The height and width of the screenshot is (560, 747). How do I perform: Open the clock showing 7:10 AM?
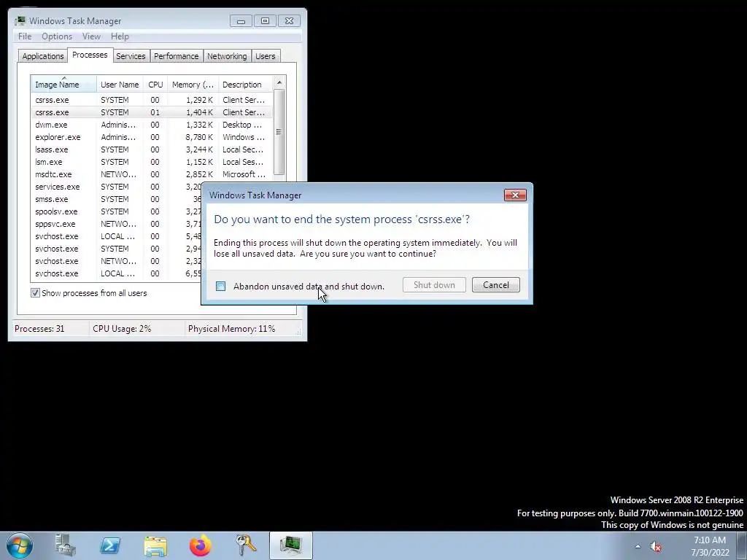pos(710,546)
